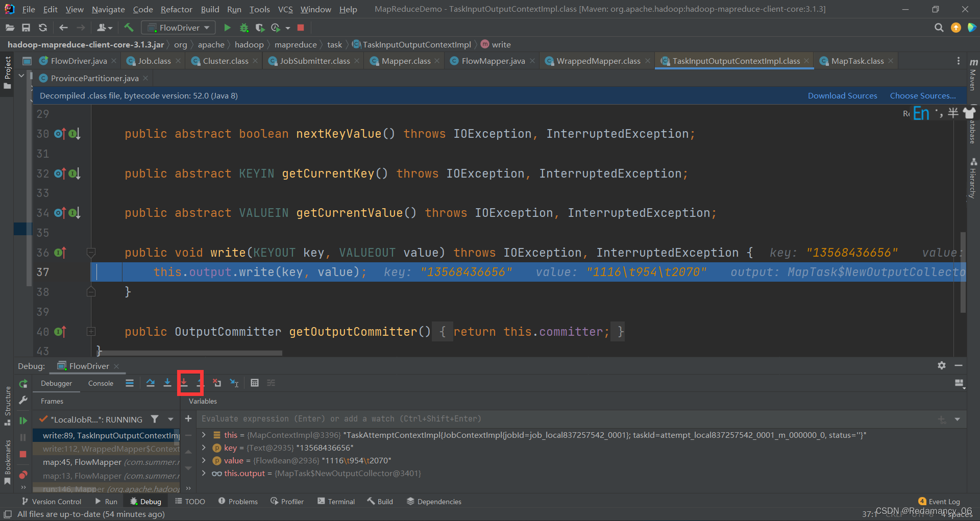Click the filter icon in the frames thread selector

155,419
